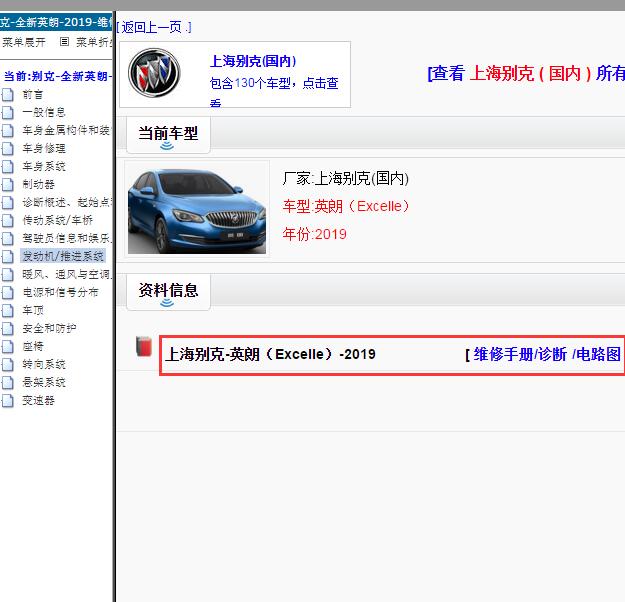625x602 pixels.
Task: Click the page icon next to 诊断概述
Action: [x=8, y=203]
